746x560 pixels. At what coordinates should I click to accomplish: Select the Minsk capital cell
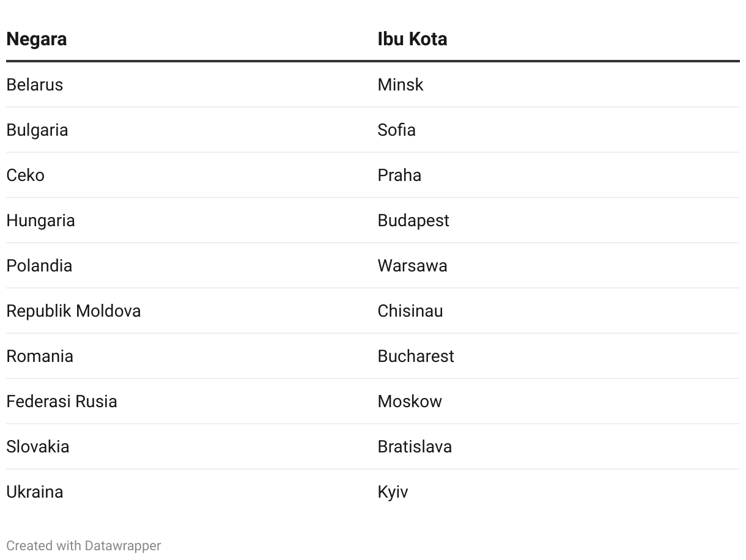pyautogui.click(x=401, y=84)
